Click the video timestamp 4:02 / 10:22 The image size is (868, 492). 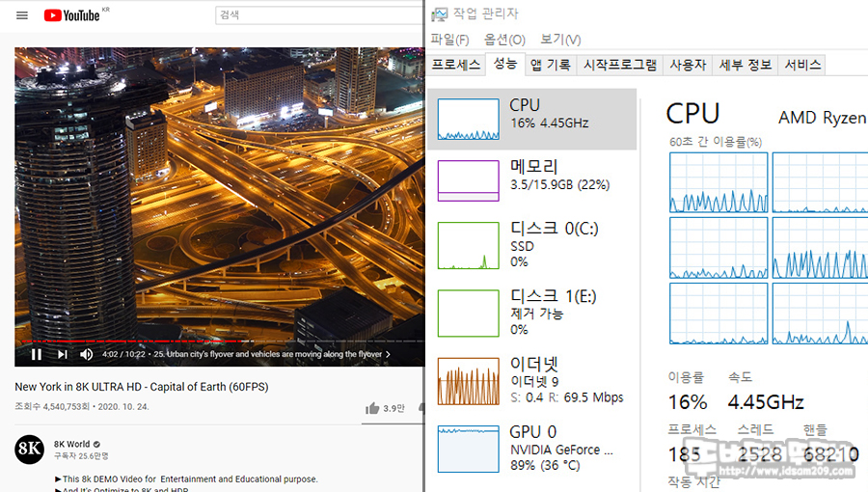point(123,354)
